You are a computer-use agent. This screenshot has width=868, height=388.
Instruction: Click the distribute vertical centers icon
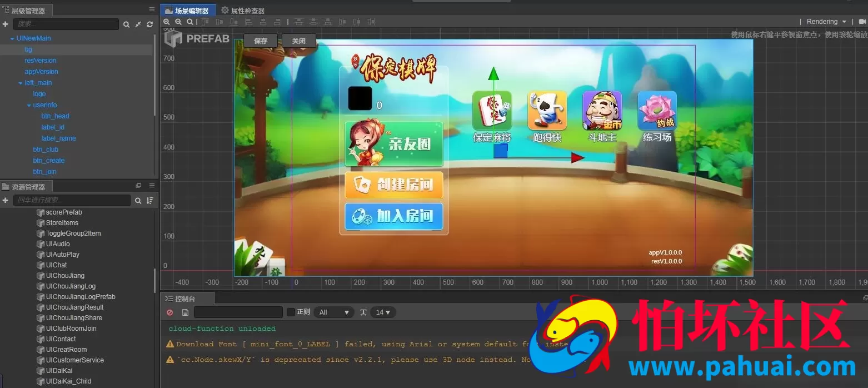313,22
